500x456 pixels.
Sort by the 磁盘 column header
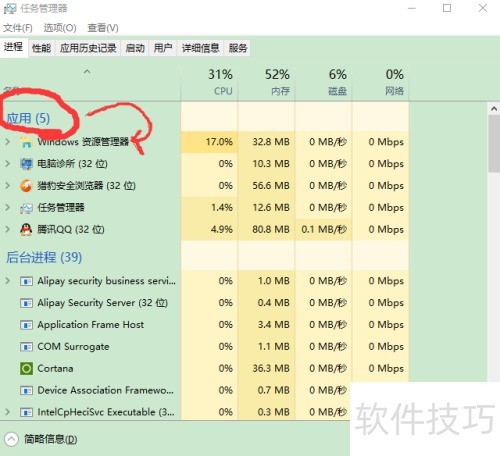point(323,83)
